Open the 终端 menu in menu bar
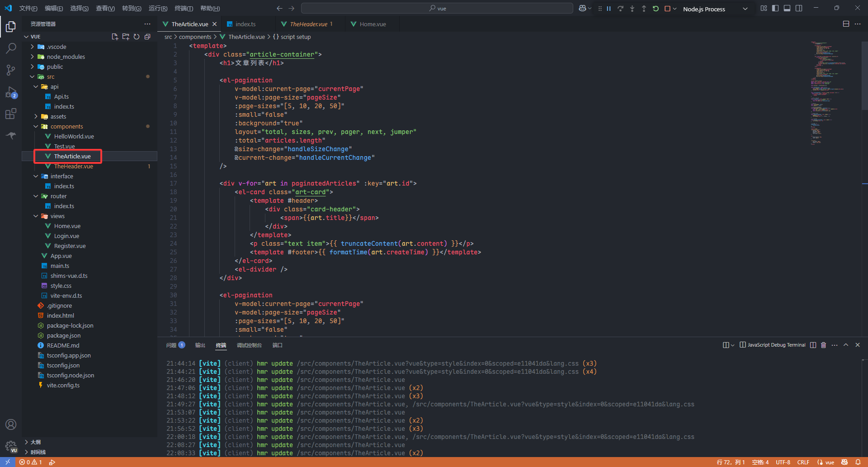This screenshot has height=467, width=868. (184, 8)
